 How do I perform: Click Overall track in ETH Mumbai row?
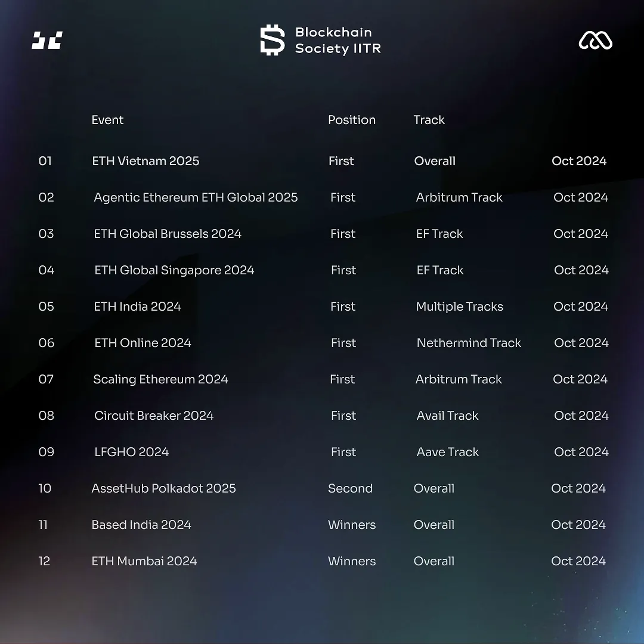[x=434, y=561]
